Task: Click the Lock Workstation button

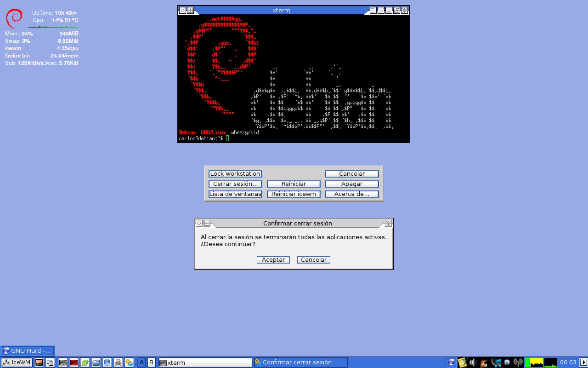Action: point(235,174)
